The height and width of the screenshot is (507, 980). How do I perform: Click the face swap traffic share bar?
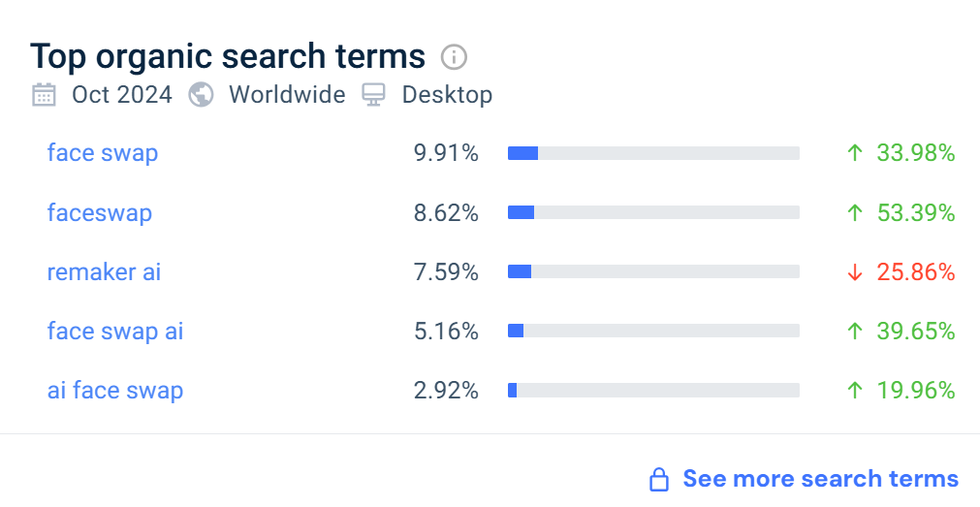click(x=653, y=153)
